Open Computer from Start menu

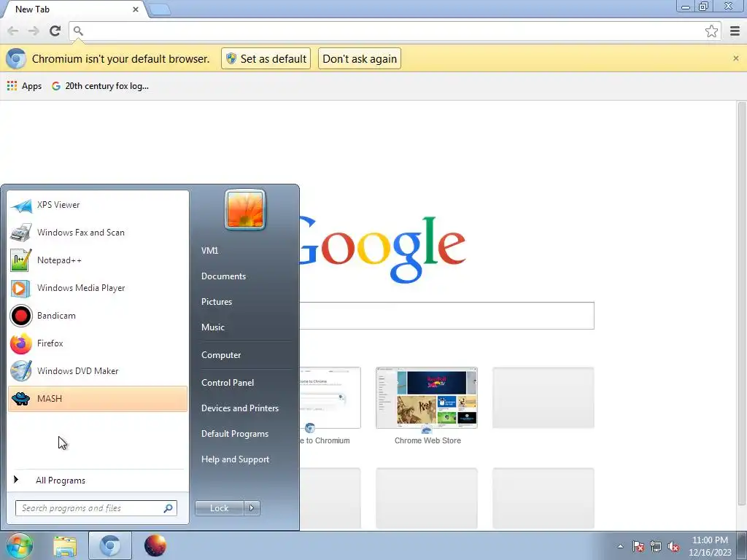221,355
